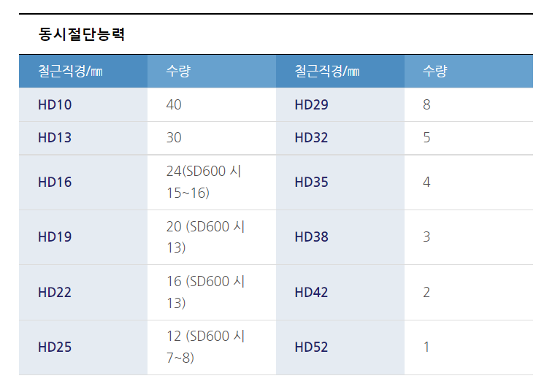The image size is (555, 392).
Task: Select the HD32 row label
Action: 312,138
